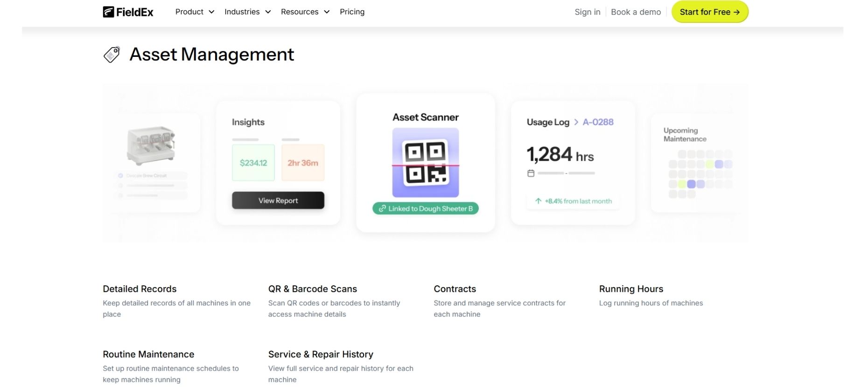Click the A-0288 asset link
Screen dimensions: 868x387
pos(598,122)
